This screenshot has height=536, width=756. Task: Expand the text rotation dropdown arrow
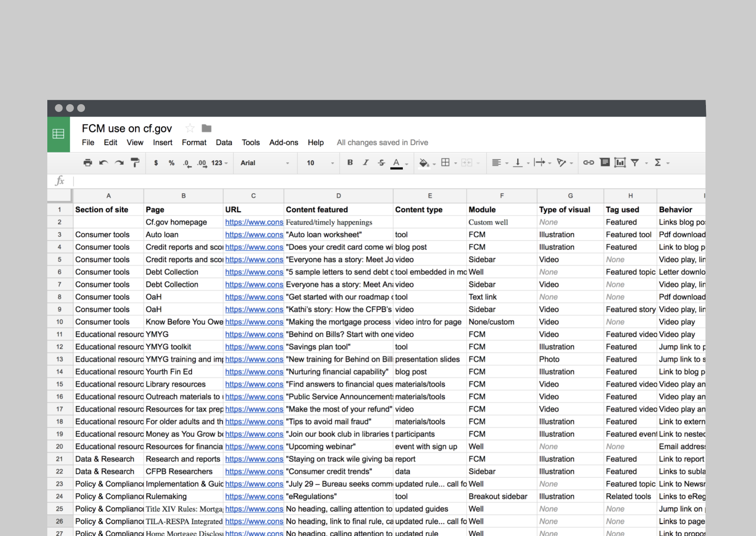pos(571,163)
